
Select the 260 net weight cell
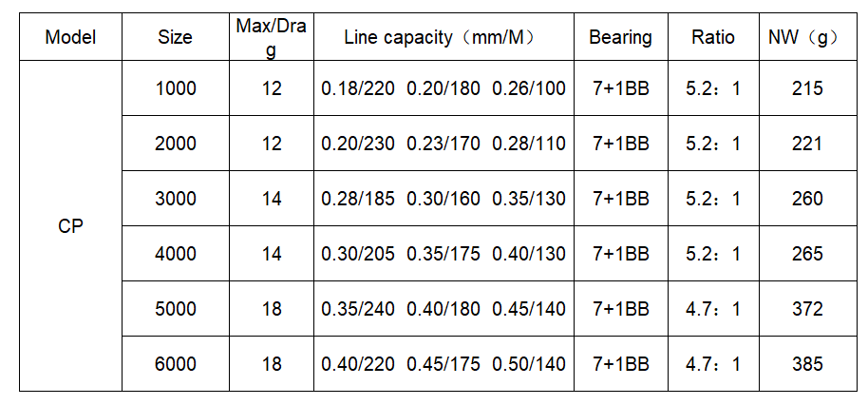(805, 199)
